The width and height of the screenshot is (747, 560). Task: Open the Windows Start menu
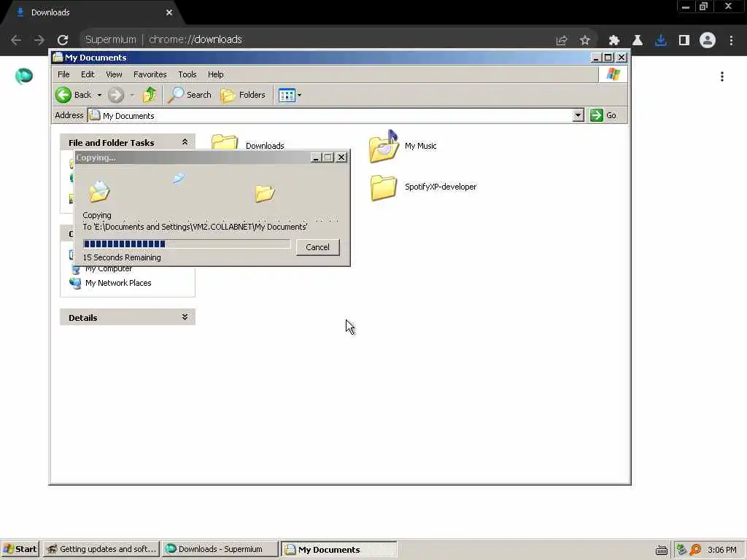(20, 549)
